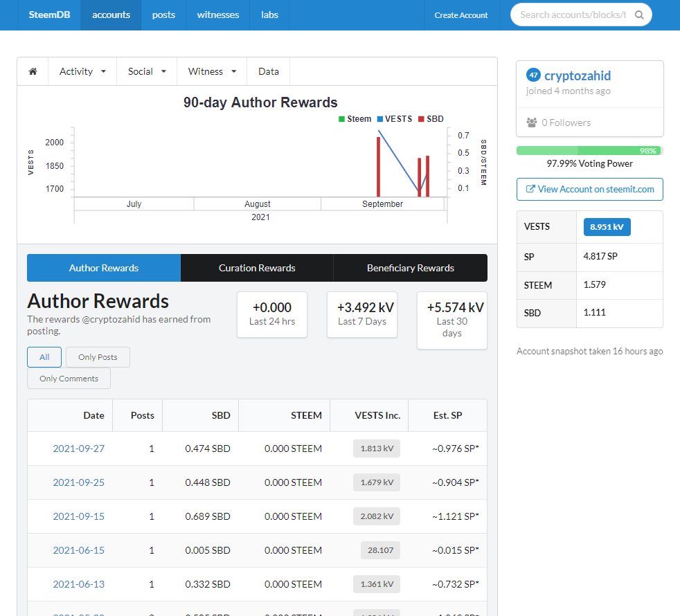Open the 2021-09-27 date link
Viewport: 680px width, 616px height.
[78, 449]
